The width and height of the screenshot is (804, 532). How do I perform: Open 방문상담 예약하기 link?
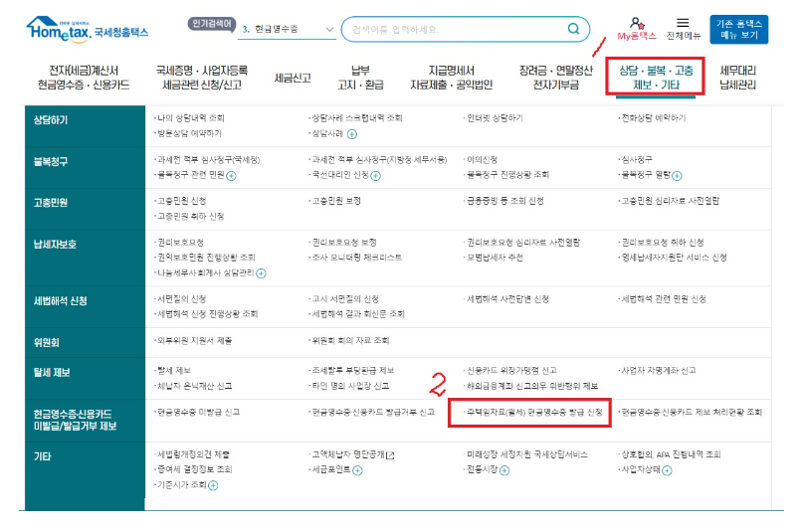pyautogui.click(x=189, y=134)
